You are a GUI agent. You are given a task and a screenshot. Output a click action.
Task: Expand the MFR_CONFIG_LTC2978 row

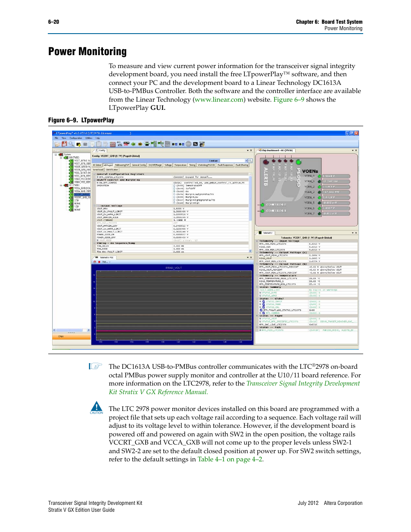[98, 177]
